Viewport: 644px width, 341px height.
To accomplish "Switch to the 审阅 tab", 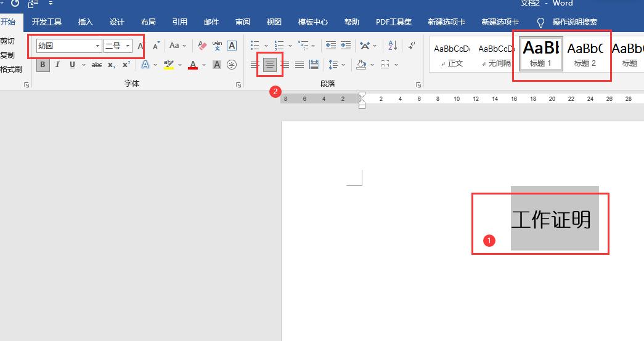I will 243,22.
